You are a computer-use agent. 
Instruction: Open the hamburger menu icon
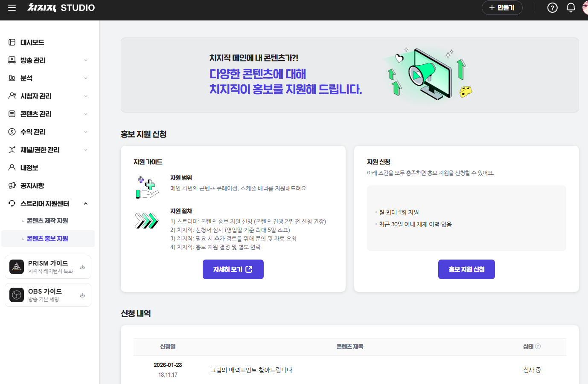tap(12, 8)
